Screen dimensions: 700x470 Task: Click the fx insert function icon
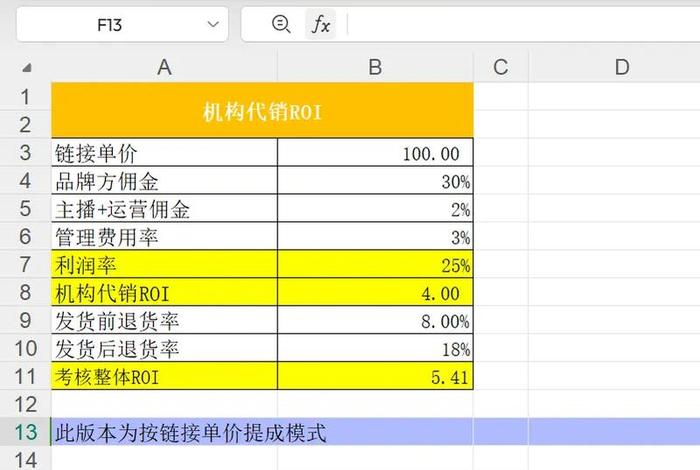[321, 24]
